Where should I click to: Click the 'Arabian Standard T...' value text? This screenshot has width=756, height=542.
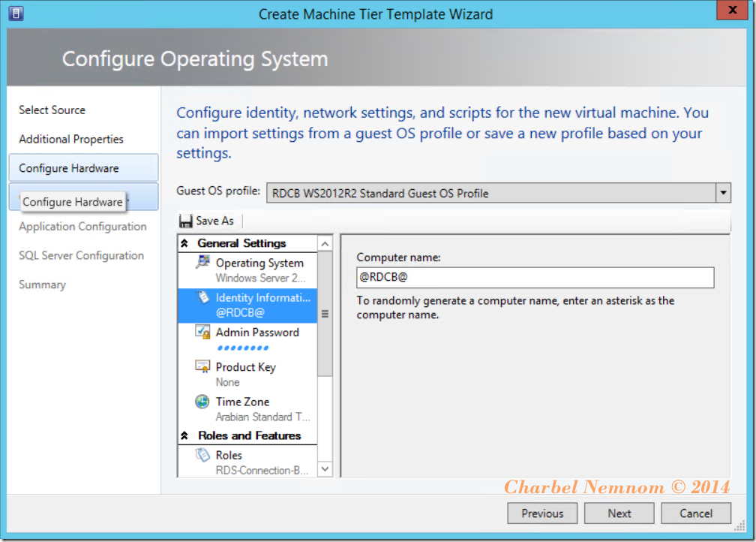click(262, 417)
